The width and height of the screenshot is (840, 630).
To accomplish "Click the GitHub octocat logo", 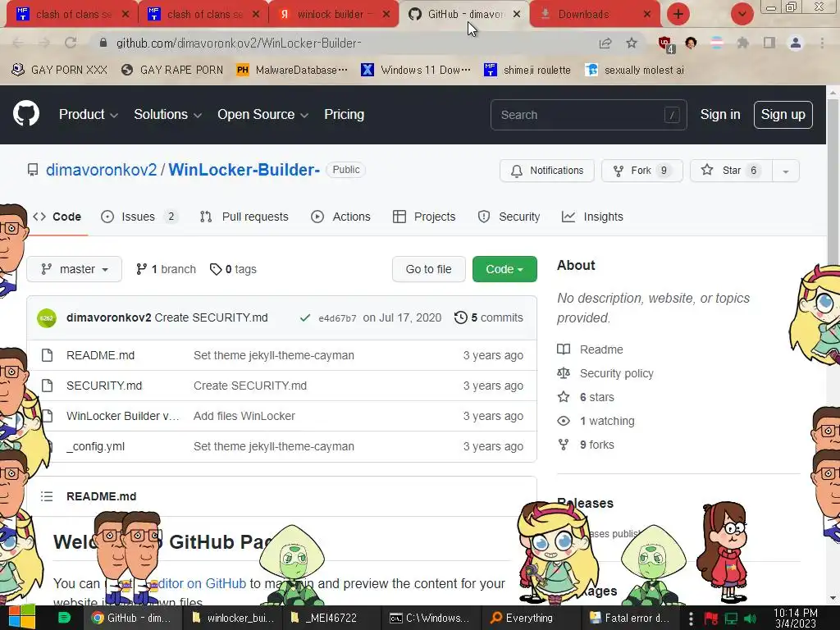I will click(x=25, y=113).
